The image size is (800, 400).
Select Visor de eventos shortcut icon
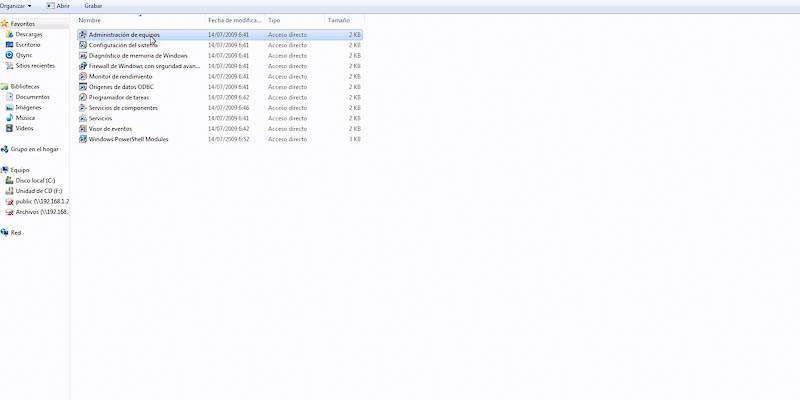(x=83, y=129)
